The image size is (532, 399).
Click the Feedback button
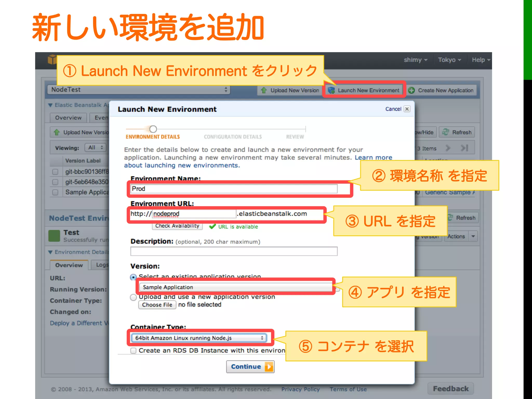451,389
